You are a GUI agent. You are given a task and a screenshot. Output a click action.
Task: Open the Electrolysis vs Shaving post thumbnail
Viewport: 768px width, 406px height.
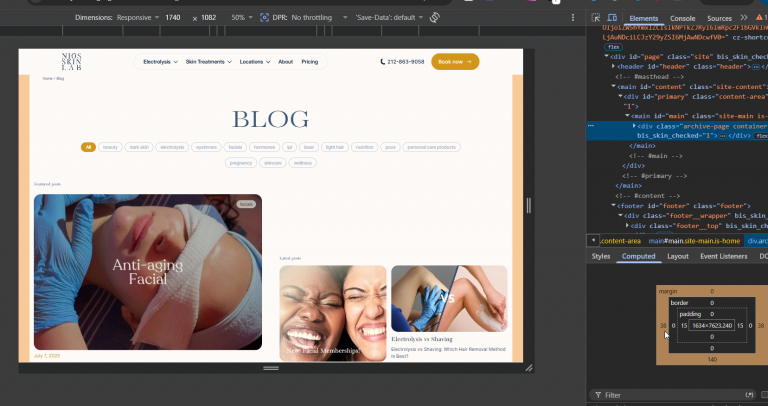pyautogui.click(x=449, y=299)
